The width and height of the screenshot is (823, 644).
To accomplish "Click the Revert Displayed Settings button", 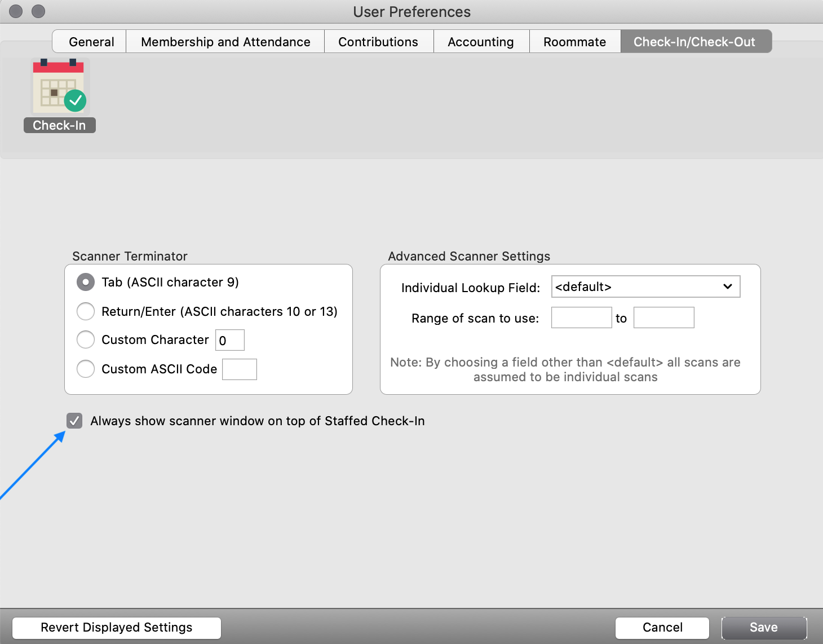I will click(116, 628).
